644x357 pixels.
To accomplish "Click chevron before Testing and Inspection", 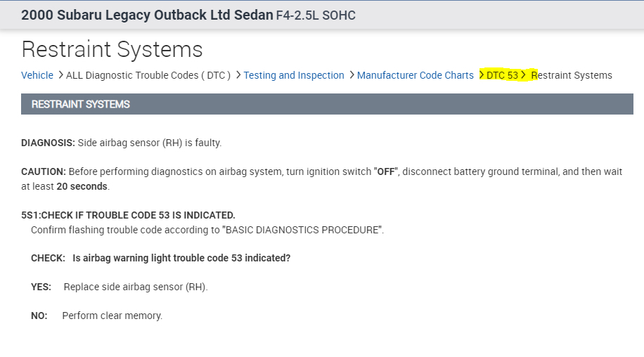I will tap(238, 75).
